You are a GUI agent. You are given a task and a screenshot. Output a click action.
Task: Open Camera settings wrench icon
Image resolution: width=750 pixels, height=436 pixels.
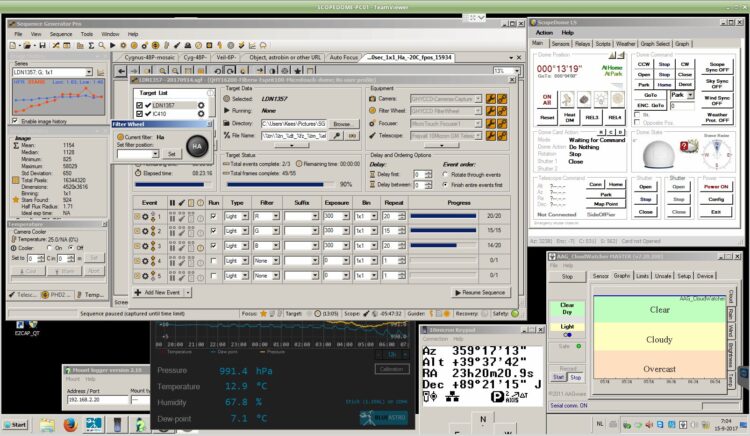pyautogui.click(x=490, y=99)
